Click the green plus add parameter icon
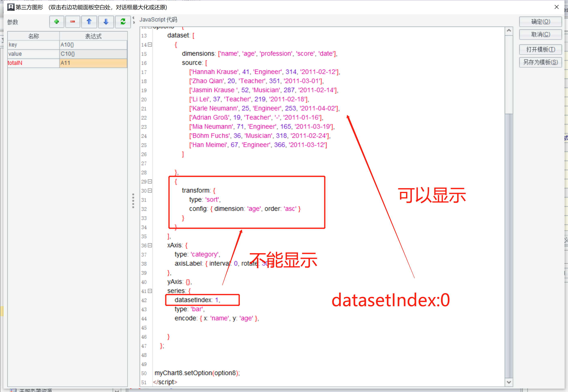Viewport: 568px width, 392px height. [57, 22]
